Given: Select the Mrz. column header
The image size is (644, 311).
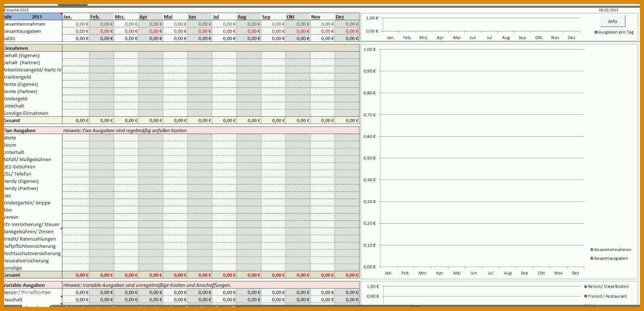Looking at the screenshot, I should coord(126,17).
